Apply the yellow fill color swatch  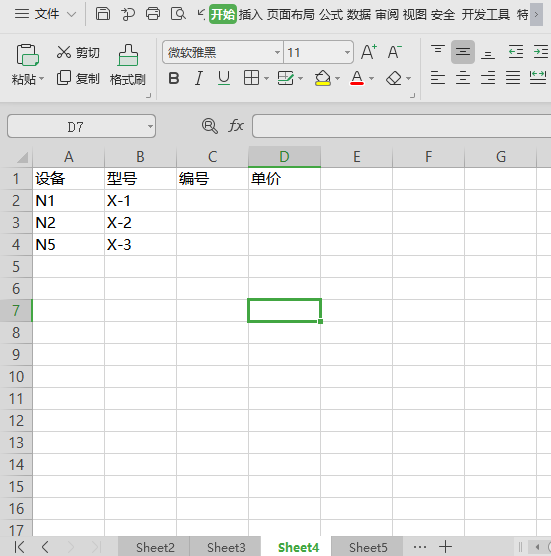(x=323, y=78)
